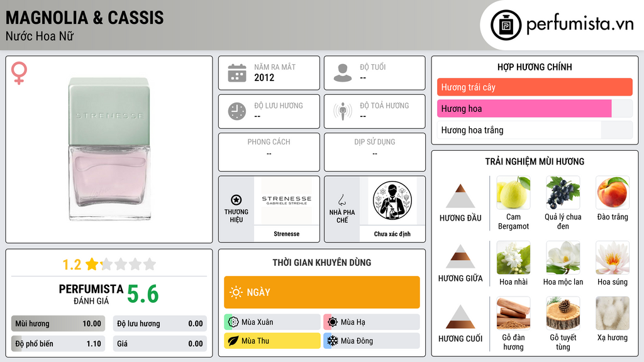
Task: Click the orange Ngày recommended time bar
Action: (x=322, y=292)
